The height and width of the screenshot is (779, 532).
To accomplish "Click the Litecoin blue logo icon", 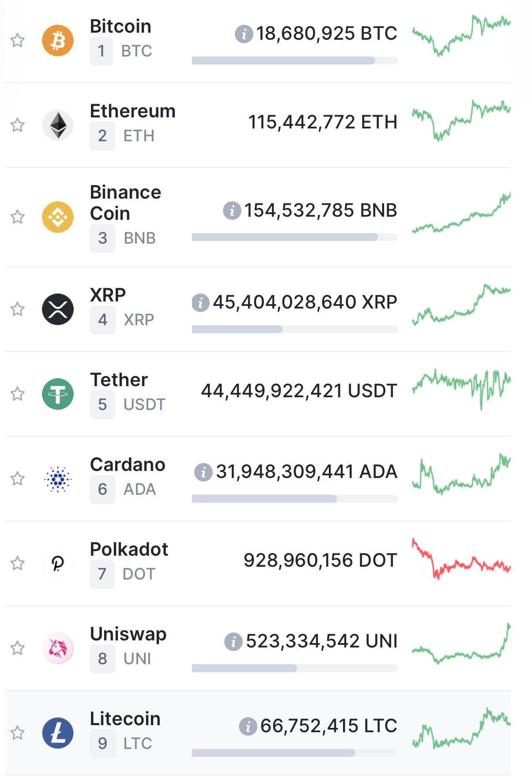I will [58, 733].
